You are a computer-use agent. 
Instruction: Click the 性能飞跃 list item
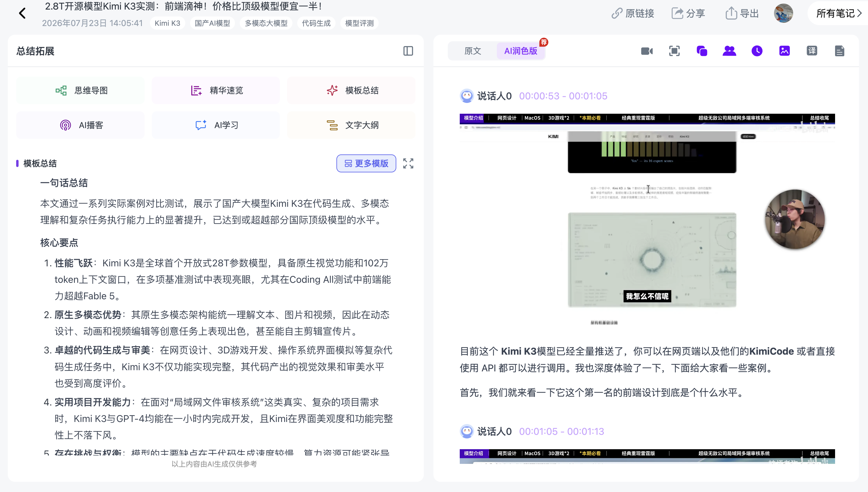(218, 280)
